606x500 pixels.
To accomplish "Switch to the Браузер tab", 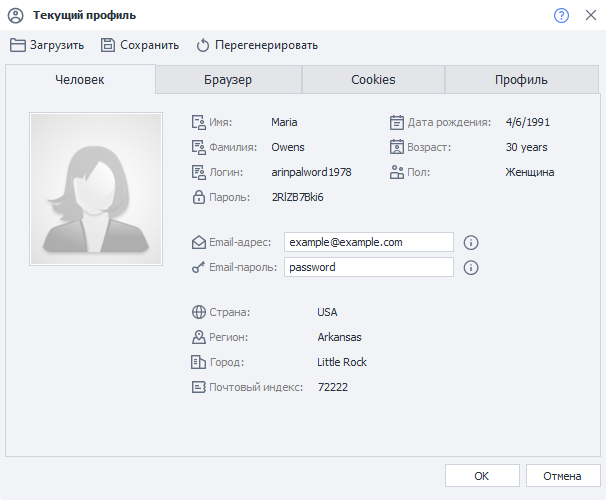I will pos(228,80).
